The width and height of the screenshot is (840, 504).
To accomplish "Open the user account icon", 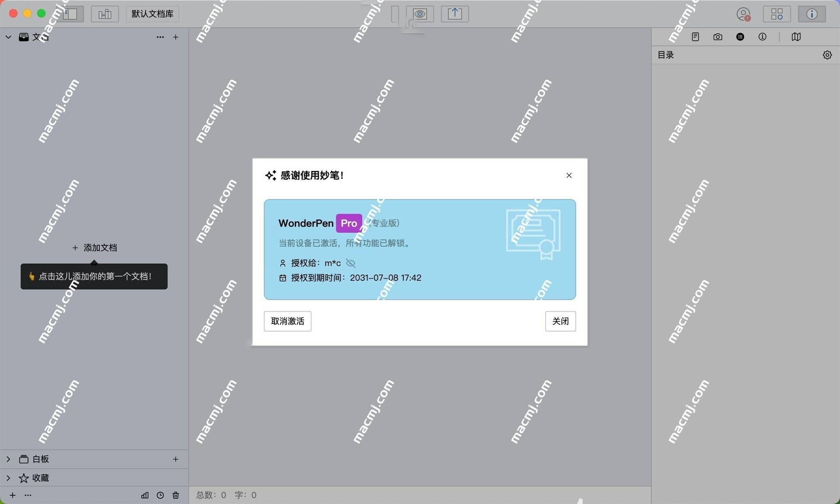I will [743, 14].
